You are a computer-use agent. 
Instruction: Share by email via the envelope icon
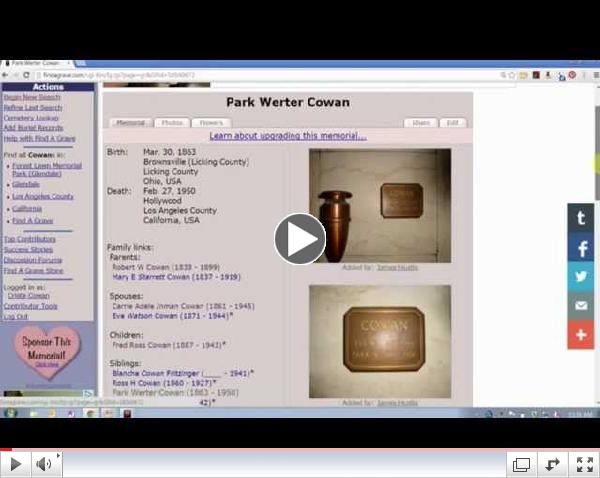point(580,305)
